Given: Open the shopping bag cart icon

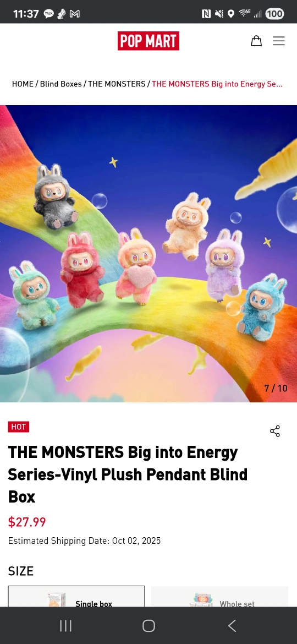Looking at the screenshot, I should pos(256,41).
